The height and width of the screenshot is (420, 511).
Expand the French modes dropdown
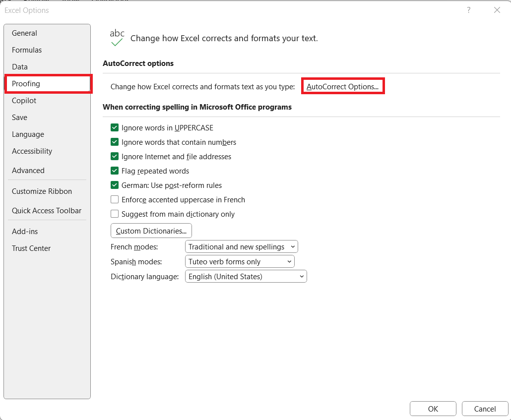242,246
